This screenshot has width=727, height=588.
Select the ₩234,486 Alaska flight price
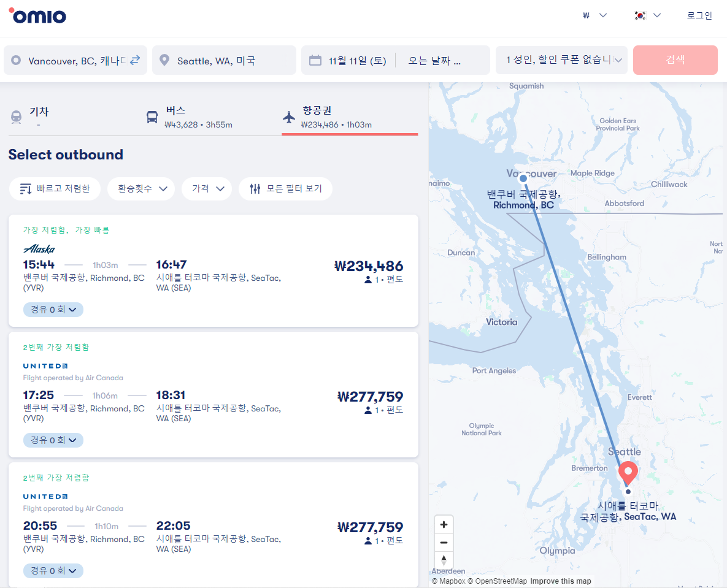click(369, 266)
